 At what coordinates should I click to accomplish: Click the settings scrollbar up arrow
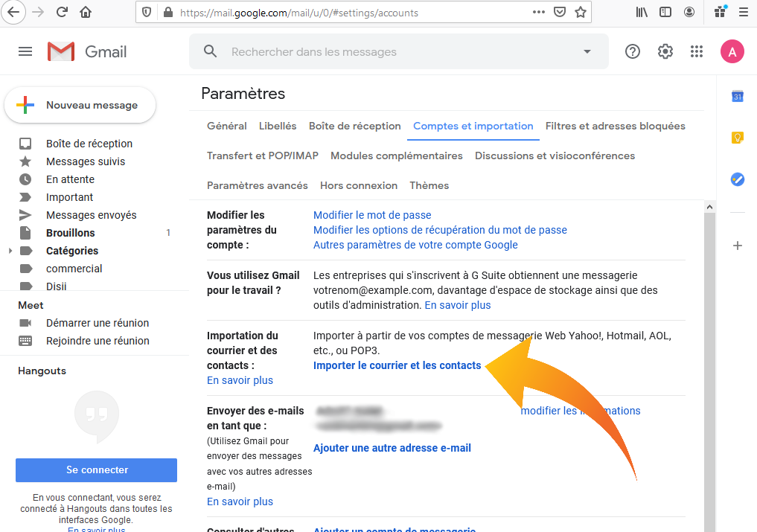coord(709,207)
